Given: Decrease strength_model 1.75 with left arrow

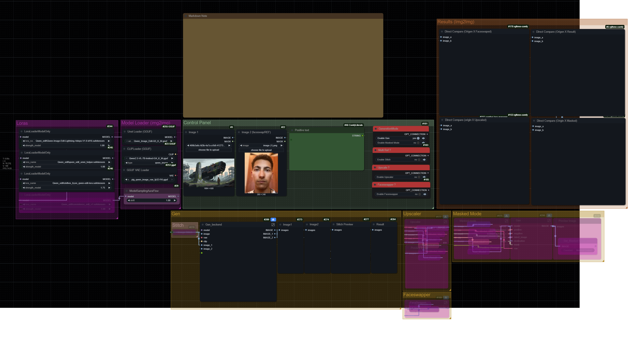Looking at the screenshot, I should pyautogui.click(x=23, y=188).
